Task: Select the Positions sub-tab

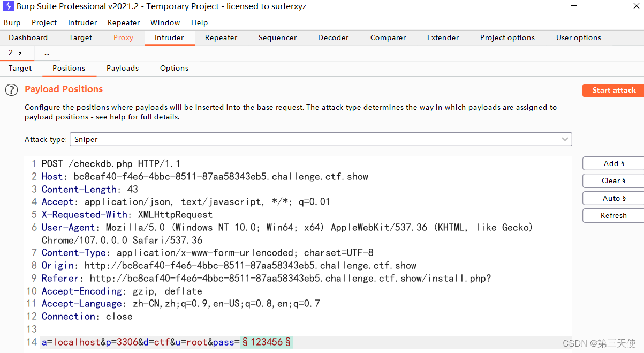Action: (x=69, y=68)
